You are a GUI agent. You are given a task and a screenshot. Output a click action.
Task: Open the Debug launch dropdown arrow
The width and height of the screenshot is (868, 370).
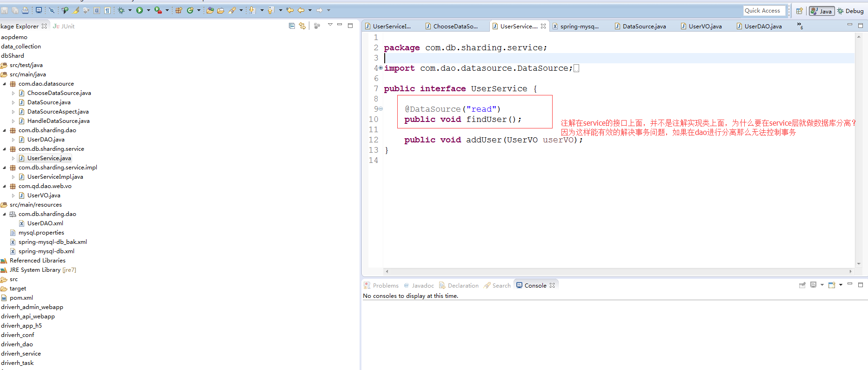pyautogui.click(x=130, y=10)
